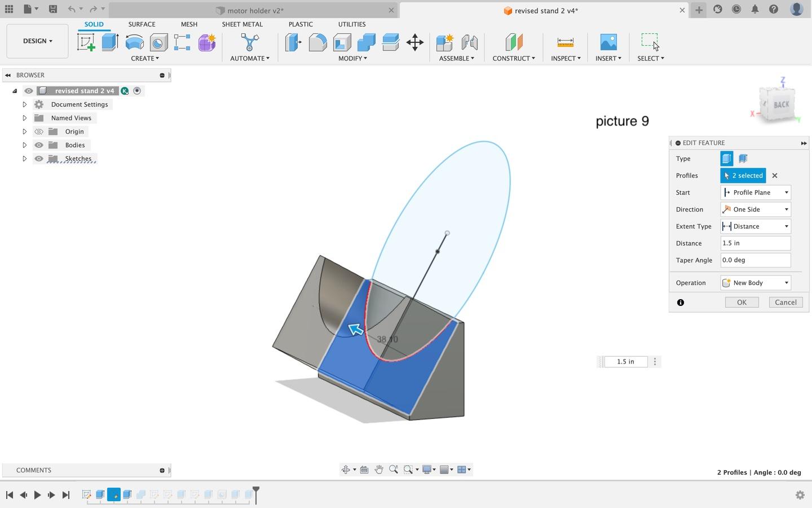Viewport: 812px width, 508px height.
Task: Clear the selected profiles with the X
Action: [775, 176]
